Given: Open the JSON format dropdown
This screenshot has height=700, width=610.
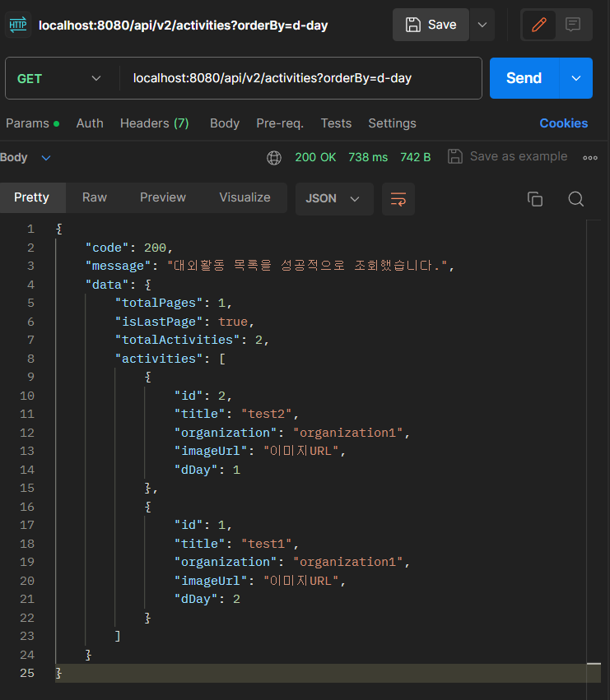Looking at the screenshot, I should (x=334, y=199).
